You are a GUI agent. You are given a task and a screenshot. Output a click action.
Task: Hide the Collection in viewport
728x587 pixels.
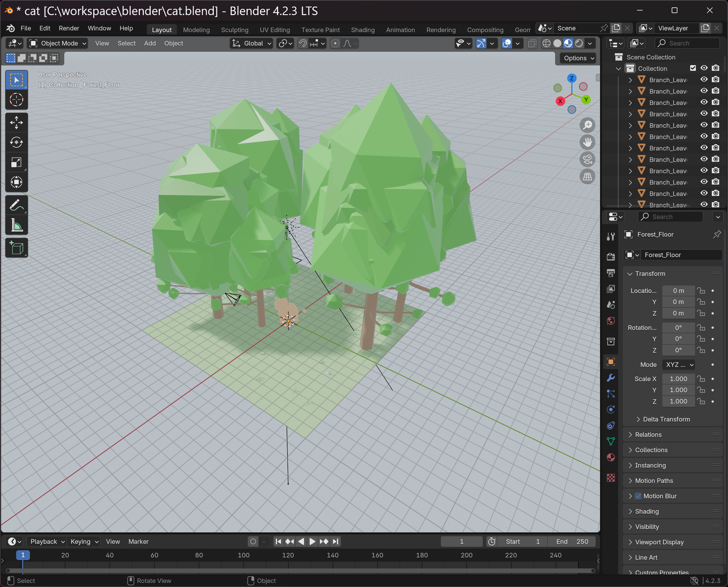[704, 68]
